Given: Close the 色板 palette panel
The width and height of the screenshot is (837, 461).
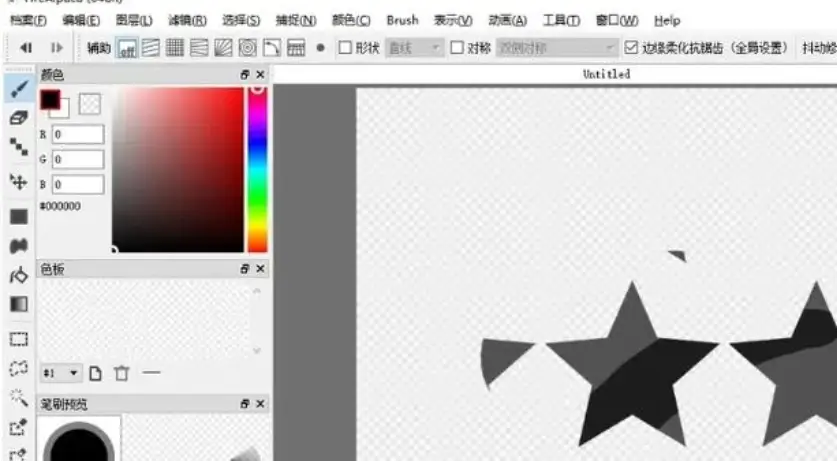Looking at the screenshot, I should [260, 269].
